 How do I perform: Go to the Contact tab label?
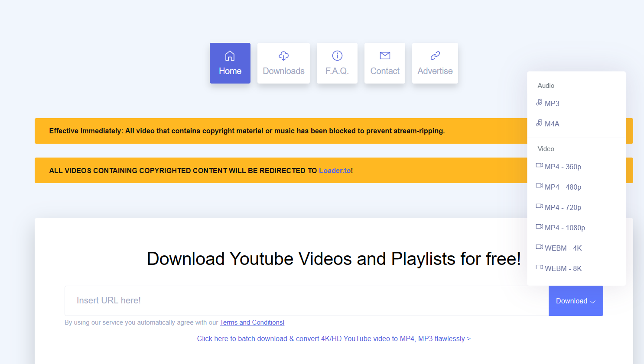point(385,71)
